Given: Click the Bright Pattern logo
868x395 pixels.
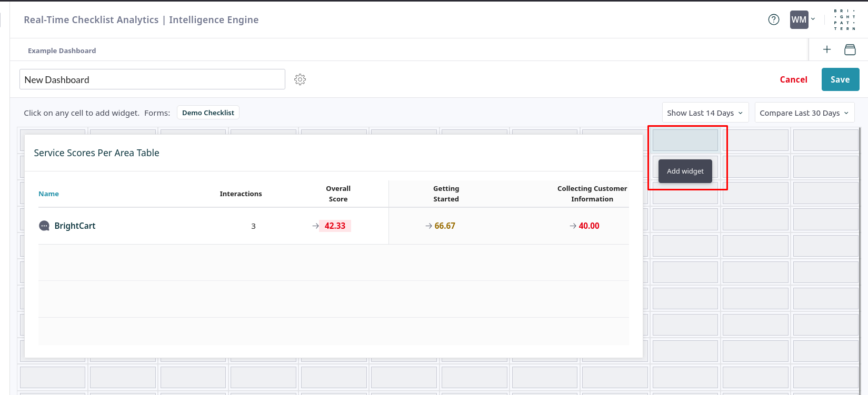Looking at the screenshot, I should pyautogui.click(x=844, y=20).
